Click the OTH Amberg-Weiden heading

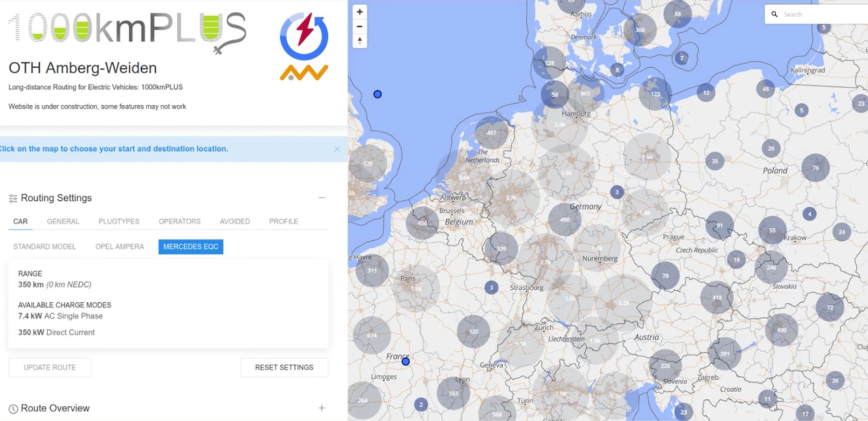(x=83, y=68)
